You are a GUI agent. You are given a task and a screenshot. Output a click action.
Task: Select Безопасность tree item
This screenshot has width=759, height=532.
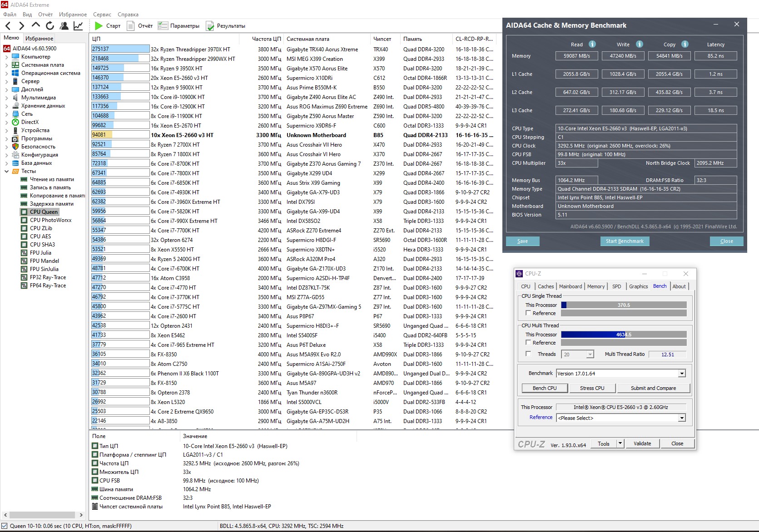38,147
